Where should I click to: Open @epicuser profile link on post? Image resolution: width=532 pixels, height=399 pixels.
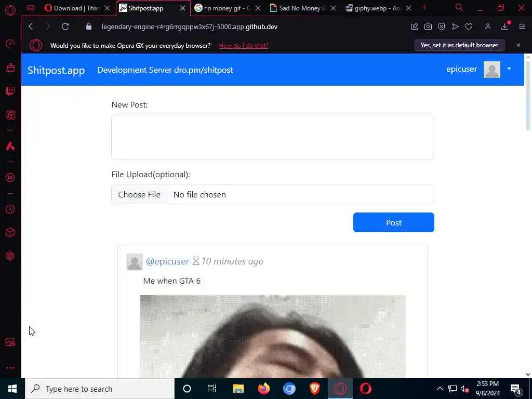[x=167, y=261]
